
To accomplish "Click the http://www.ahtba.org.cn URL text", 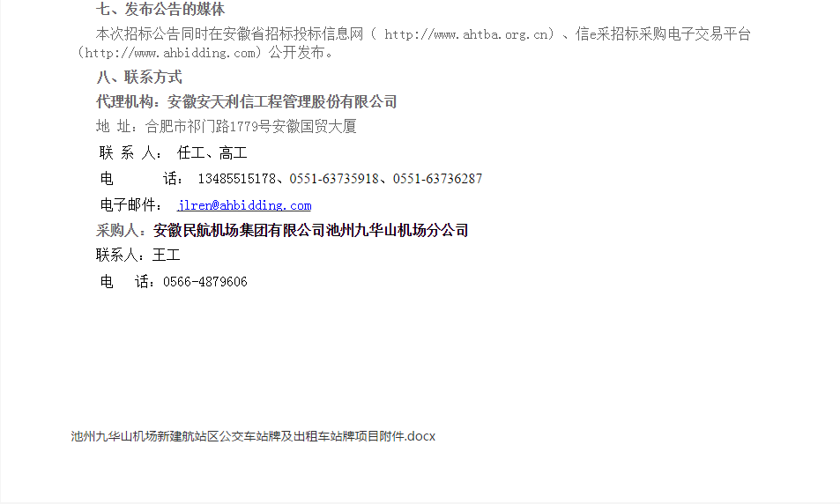I will 466,34.
